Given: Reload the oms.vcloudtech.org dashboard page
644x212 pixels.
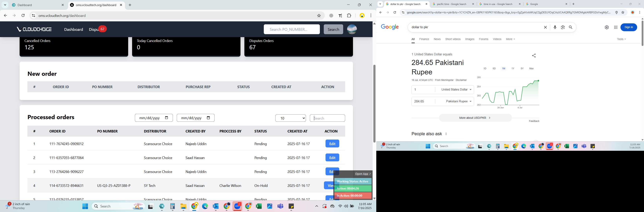Looking at the screenshot, I should 23,16.
